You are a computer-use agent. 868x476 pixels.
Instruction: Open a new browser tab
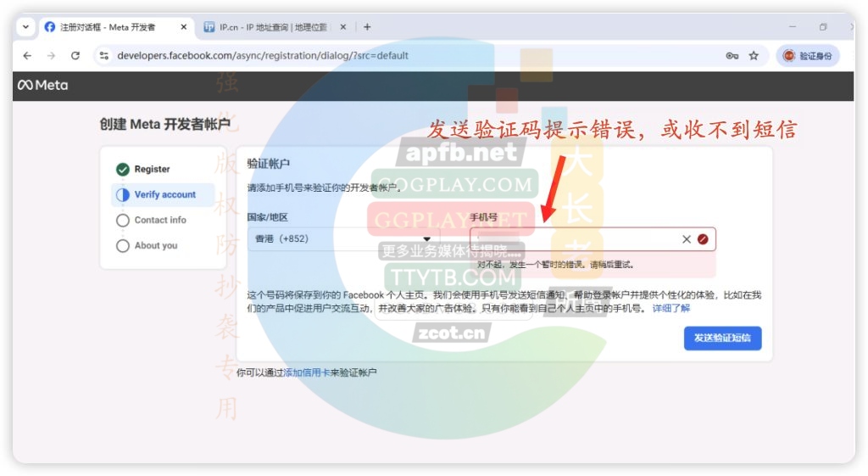367,27
